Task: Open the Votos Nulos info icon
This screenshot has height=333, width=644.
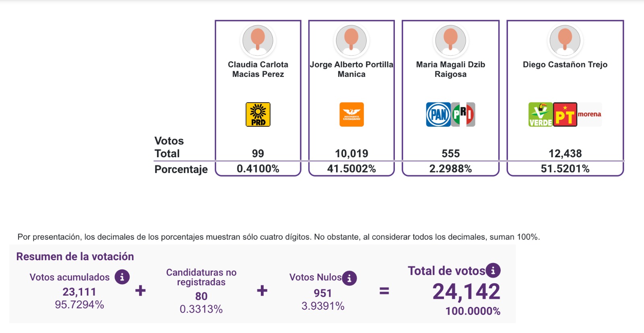Action: pos(349,278)
